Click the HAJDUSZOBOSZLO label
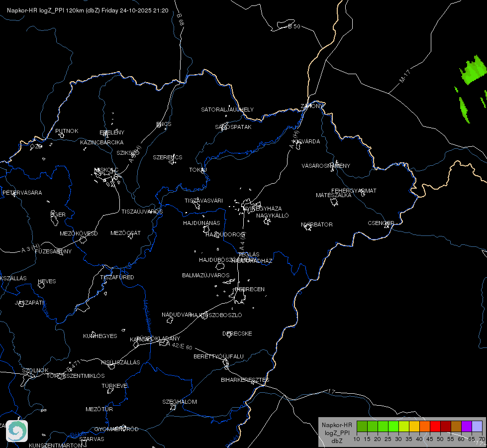 pos(216,315)
